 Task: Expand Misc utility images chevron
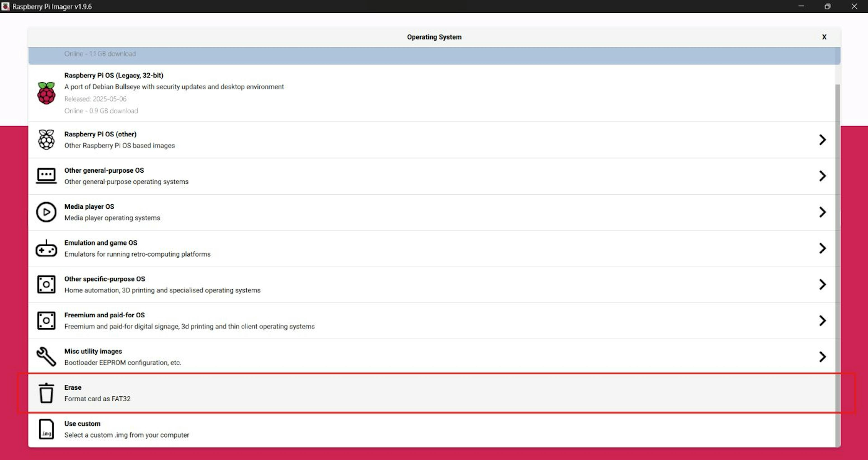click(x=823, y=356)
